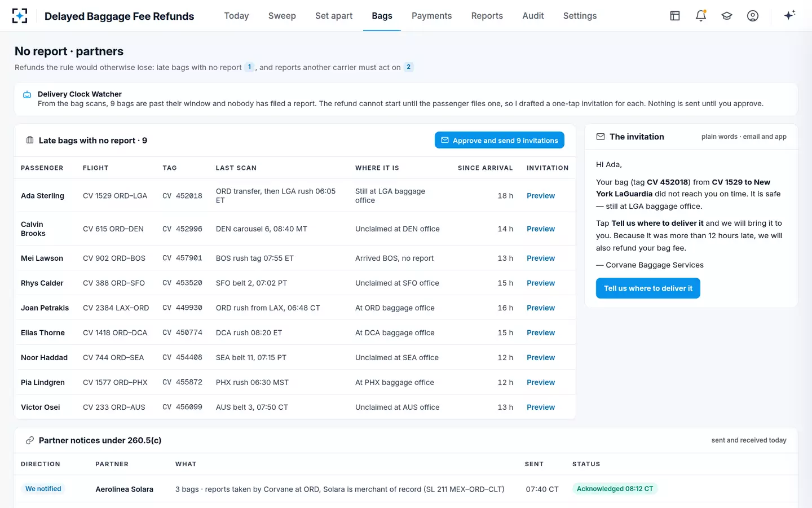This screenshot has height=508, width=812.
Task: Open the Audit tab
Action: [533, 16]
